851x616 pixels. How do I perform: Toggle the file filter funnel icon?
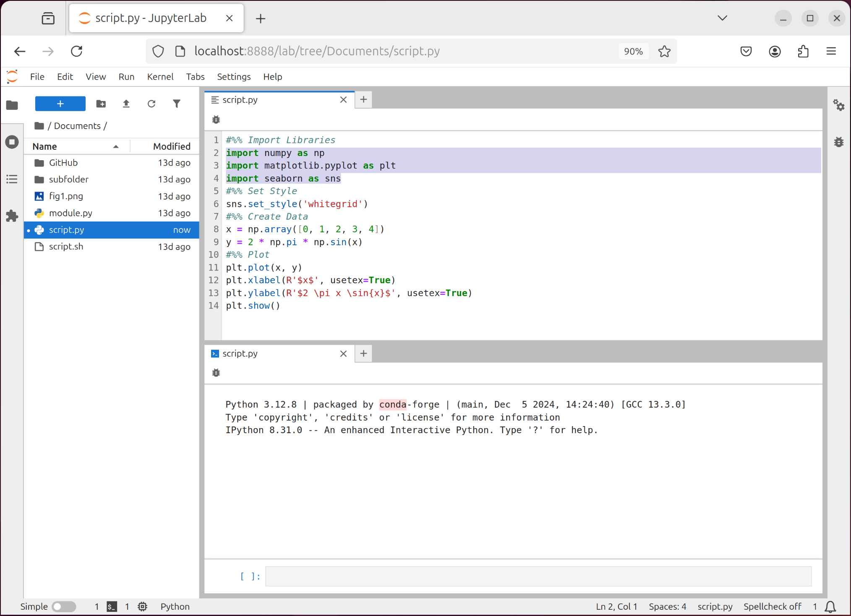click(x=177, y=104)
